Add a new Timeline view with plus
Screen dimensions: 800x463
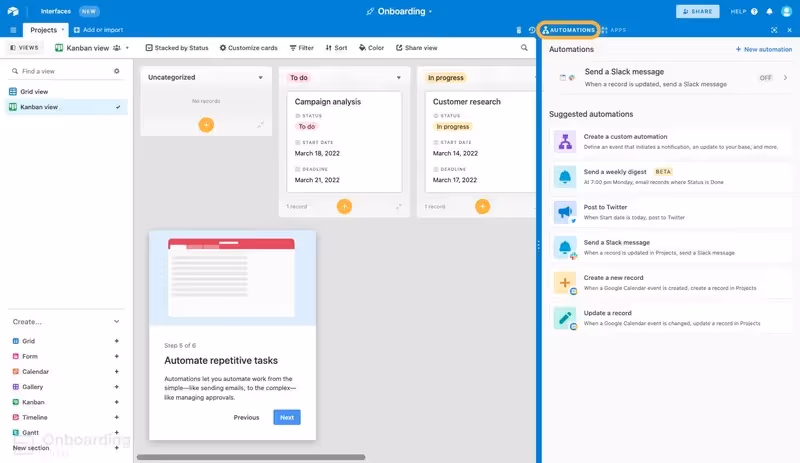pos(117,417)
